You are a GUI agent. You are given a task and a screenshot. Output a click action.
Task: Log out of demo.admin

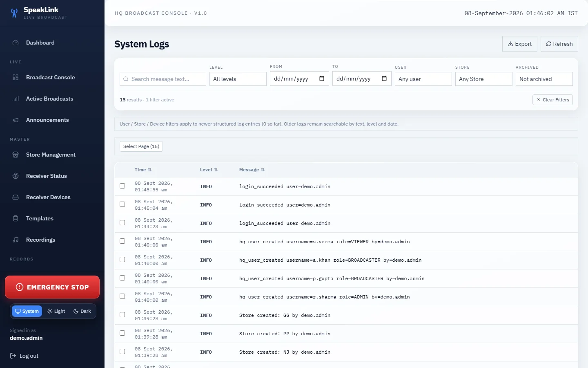pyautogui.click(x=24, y=356)
